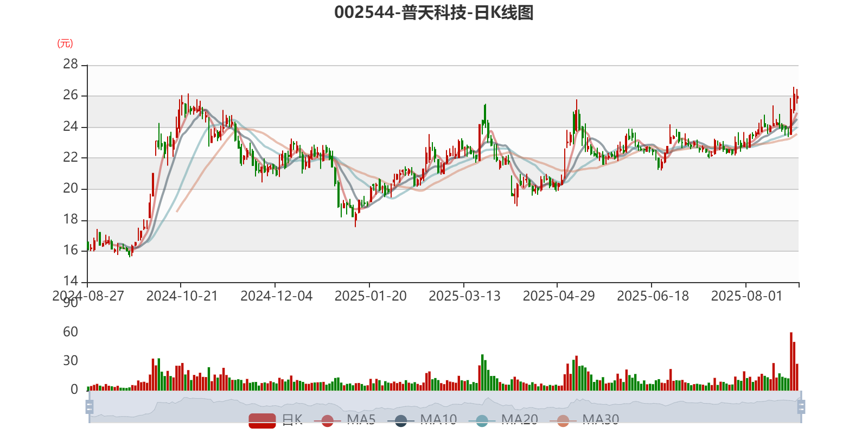868x434 pixels.
Task: Click the tallest red volume bar at right
Action: tap(791, 361)
